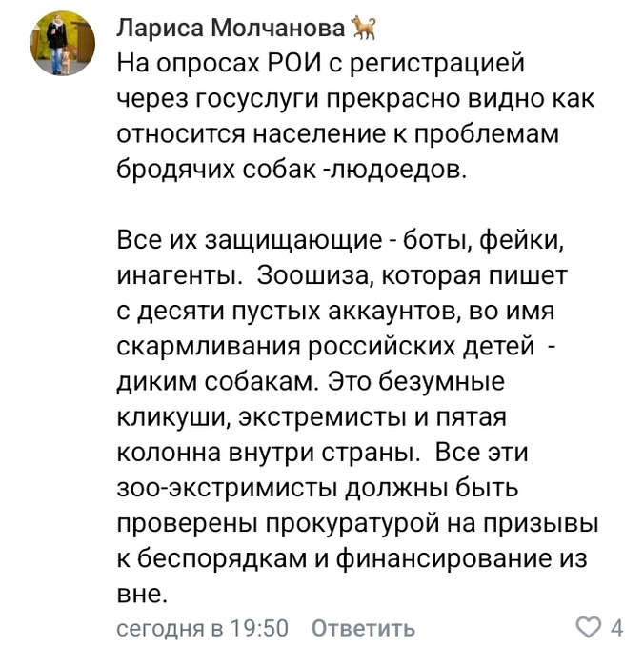Viewport: 644px width, 667px height.
Task: Click the dog emoji next to the author name
Action: tap(363, 28)
